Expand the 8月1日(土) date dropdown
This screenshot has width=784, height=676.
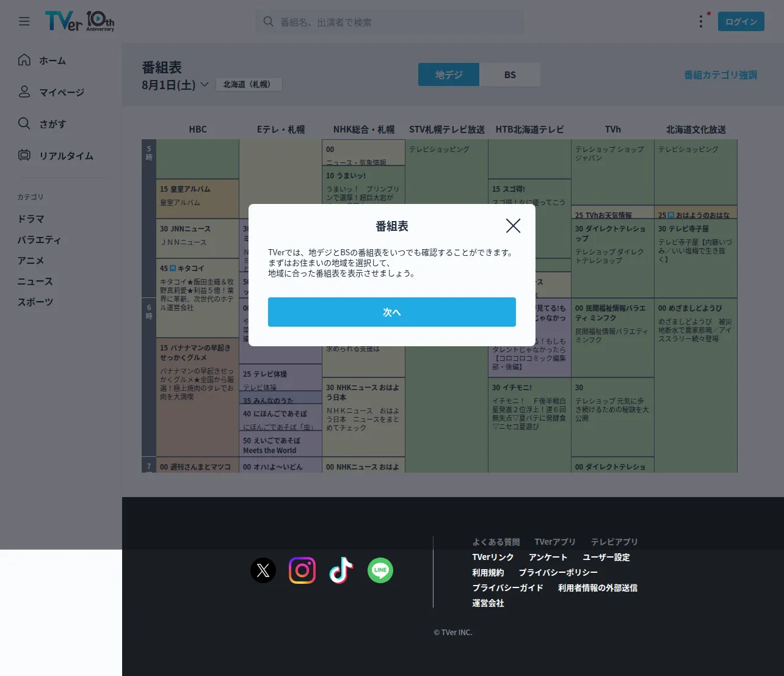pos(175,84)
